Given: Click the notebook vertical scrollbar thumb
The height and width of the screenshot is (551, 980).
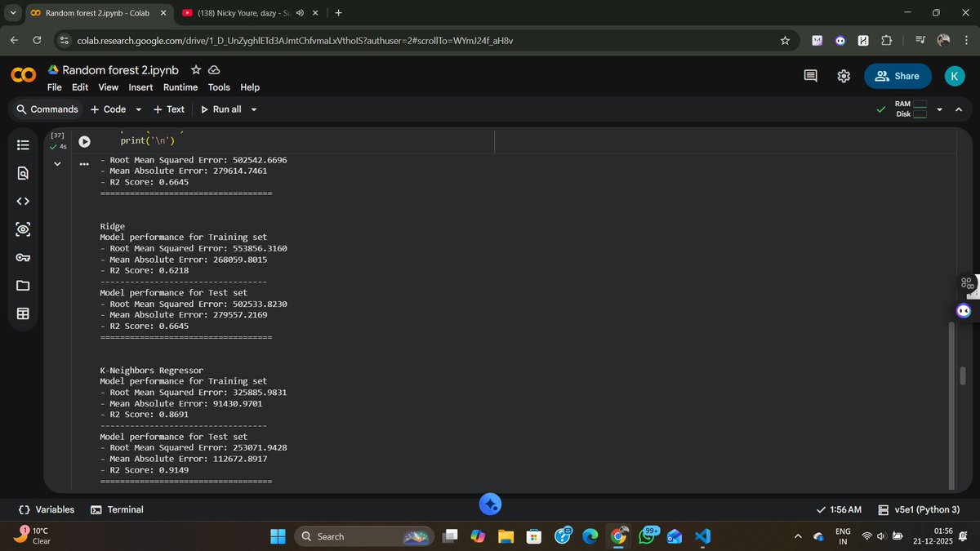Looking at the screenshot, I should 962,375.
